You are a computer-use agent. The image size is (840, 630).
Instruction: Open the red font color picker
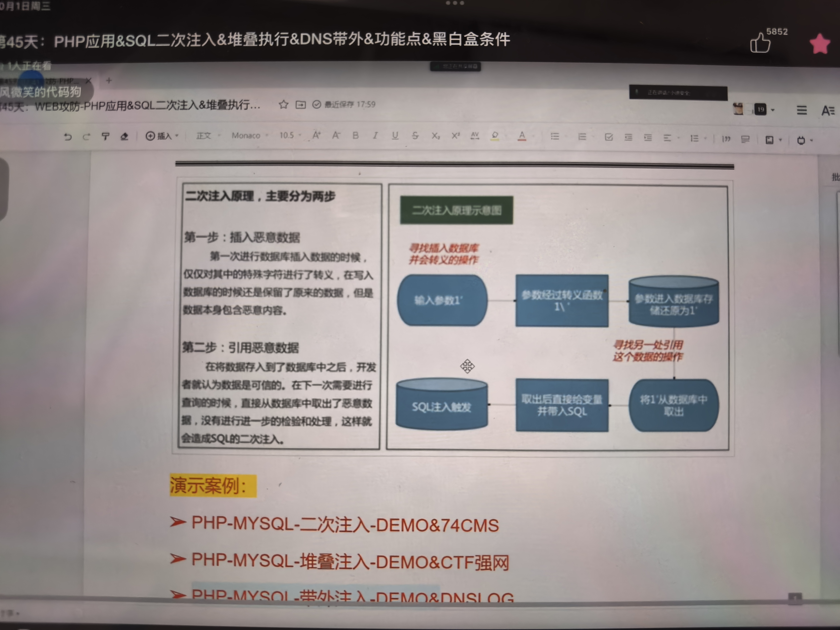click(x=522, y=136)
